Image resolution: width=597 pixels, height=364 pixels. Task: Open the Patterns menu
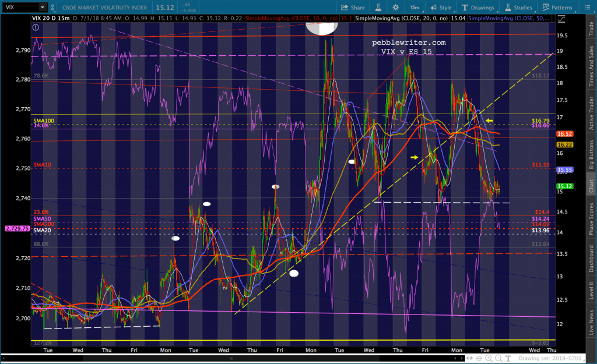tap(557, 8)
